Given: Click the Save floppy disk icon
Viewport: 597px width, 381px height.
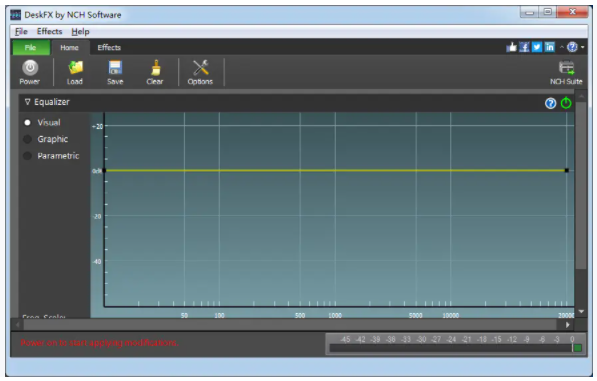Looking at the screenshot, I should [115, 68].
